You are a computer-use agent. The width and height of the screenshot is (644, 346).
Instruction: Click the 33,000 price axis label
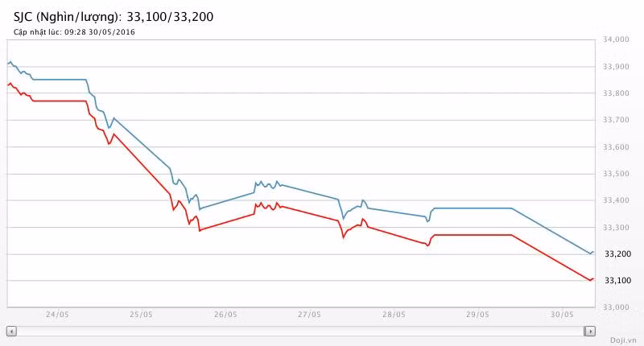tap(616, 307)
